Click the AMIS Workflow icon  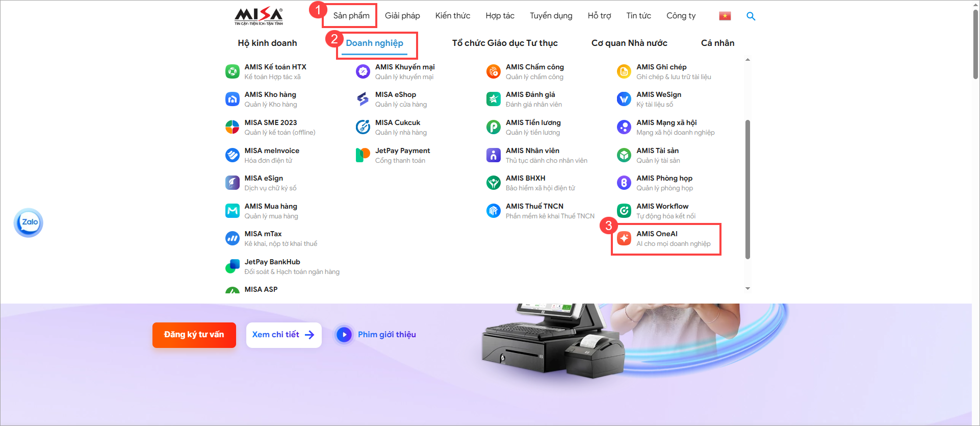624,211
